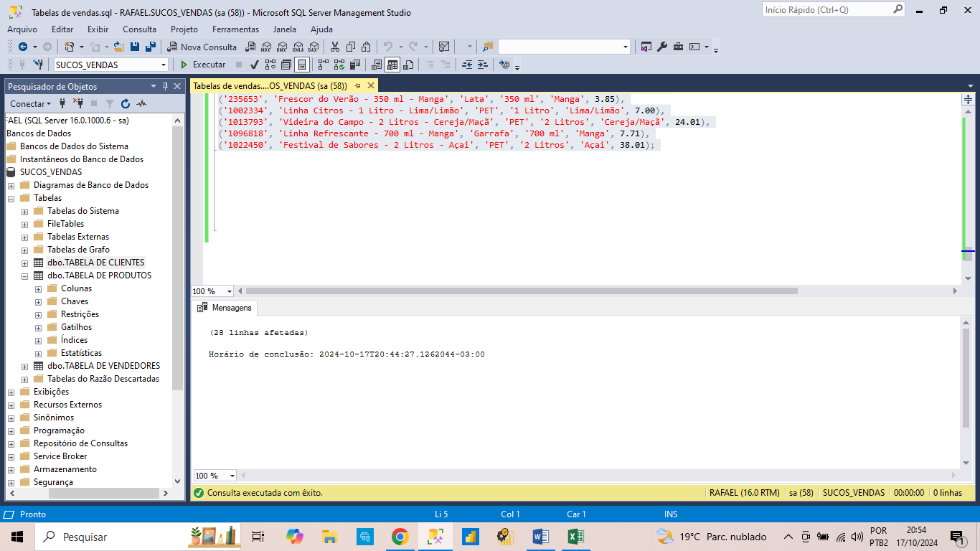Image resolution: width=980 pixels, height=551 pixels.
Task: Open the Query Options icon
Action: coord(286,65)
